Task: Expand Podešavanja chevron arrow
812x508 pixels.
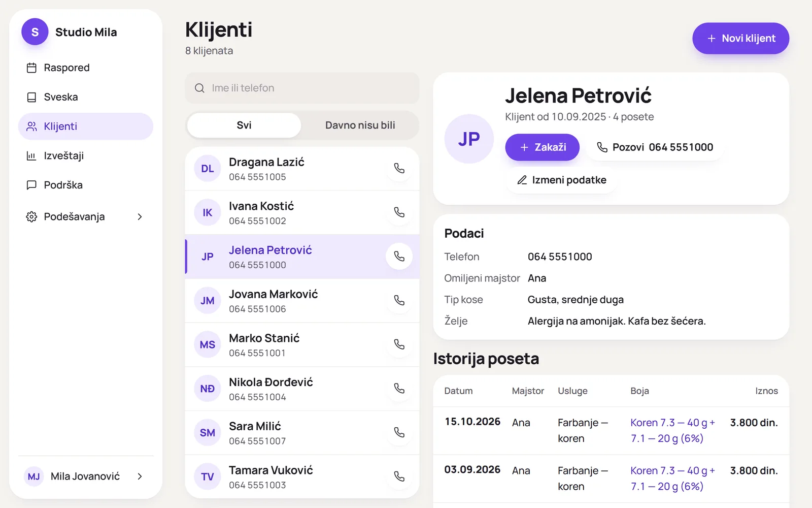Action: click(140, 217)
